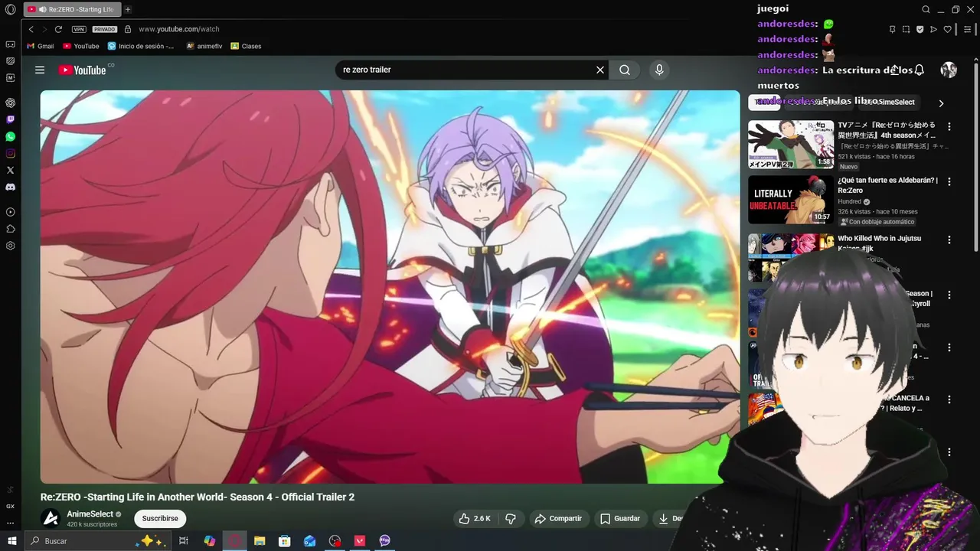Click the Suscribirse button
The width and height of the screenshot is (980, 551).
tap(160, 519)
